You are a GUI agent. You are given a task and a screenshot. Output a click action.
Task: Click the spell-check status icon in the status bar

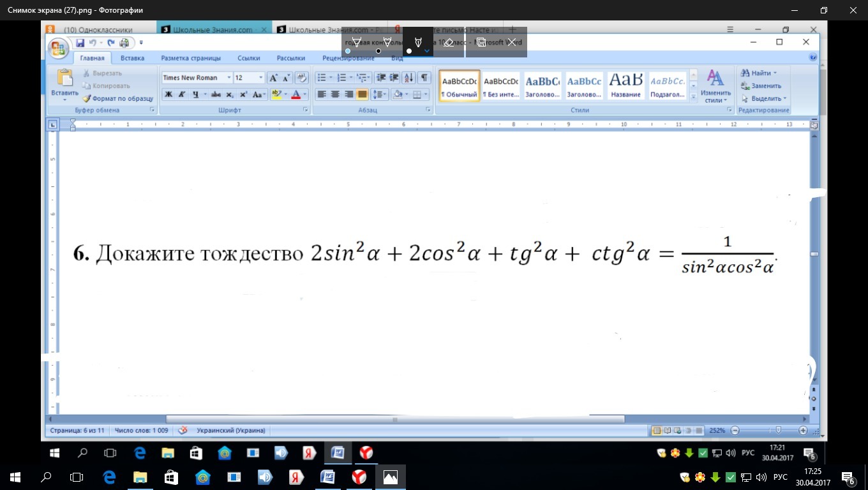click(x=183, y=431)
